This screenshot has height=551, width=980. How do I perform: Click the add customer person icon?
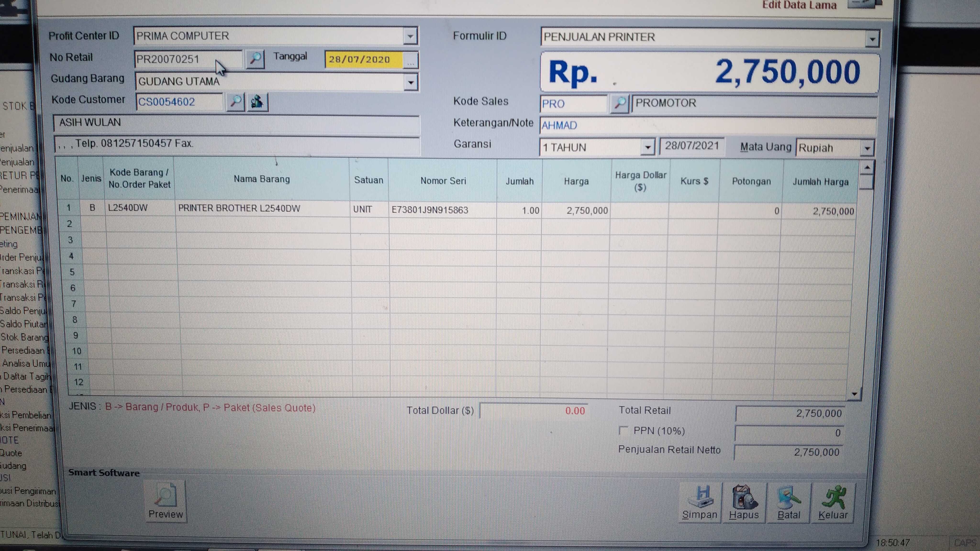pos(257,102)
